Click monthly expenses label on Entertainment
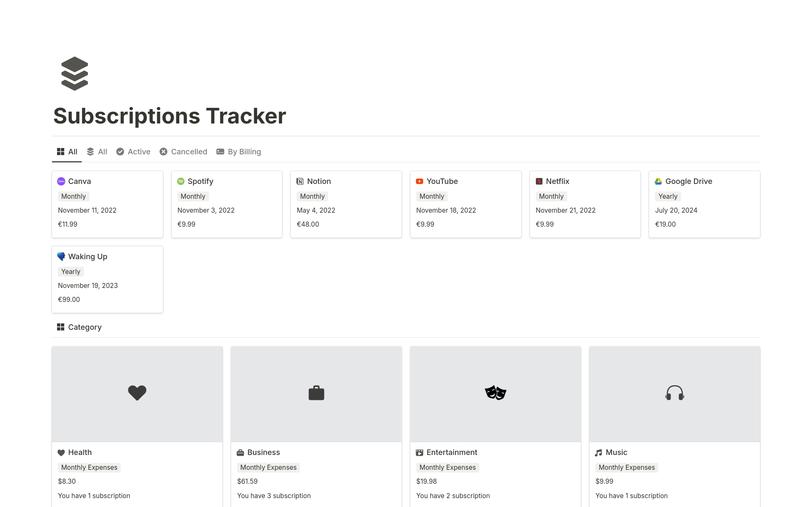 coord(447,467)
